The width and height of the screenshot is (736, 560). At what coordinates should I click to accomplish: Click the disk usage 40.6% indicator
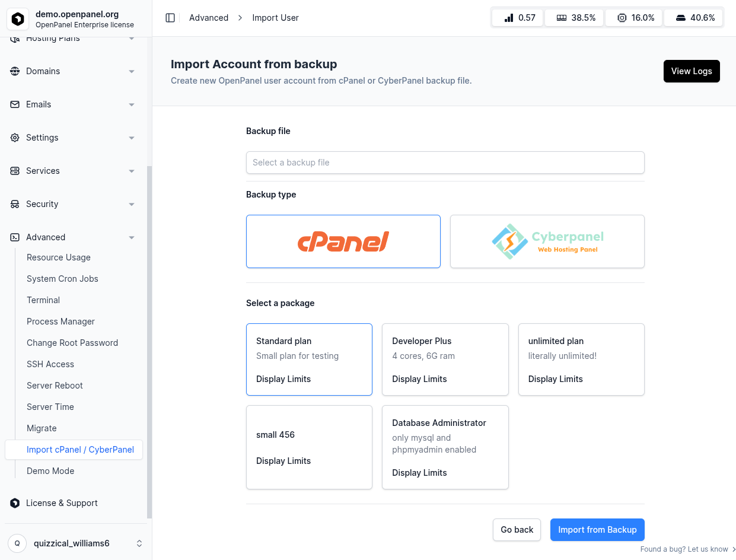694,18
